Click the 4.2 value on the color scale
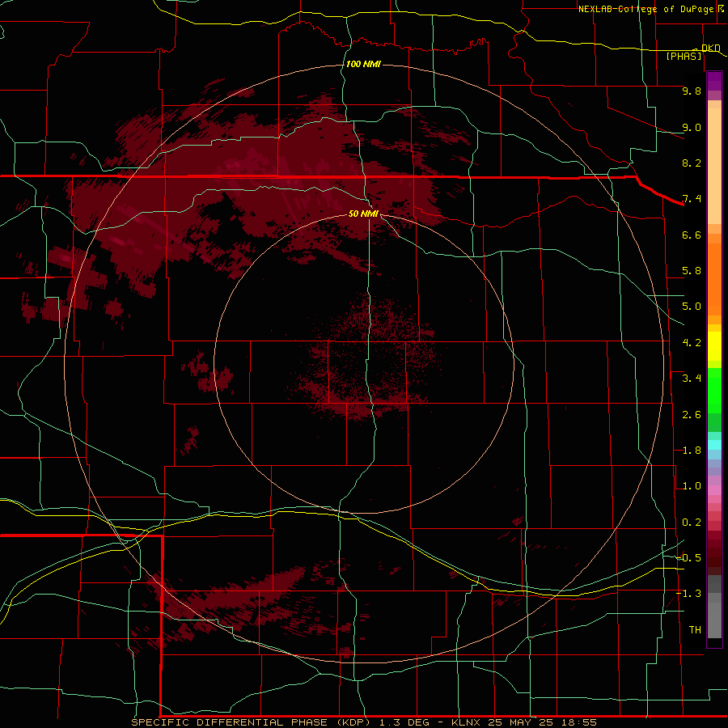This screenshot has width=728, height=728. click(x=692, y=343)
